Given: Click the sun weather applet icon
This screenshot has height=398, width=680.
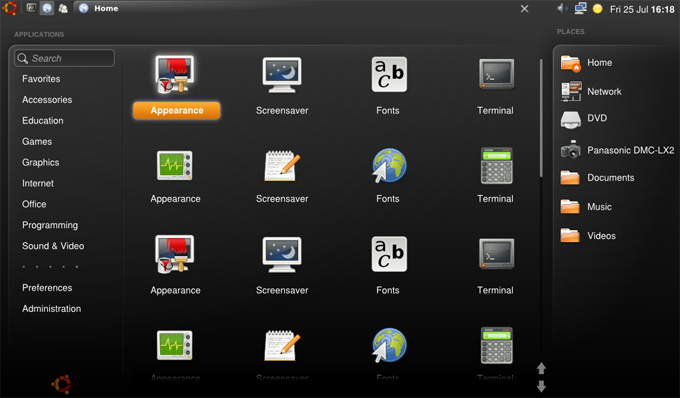Looking at the screenshot, I should tap(598, 9).
